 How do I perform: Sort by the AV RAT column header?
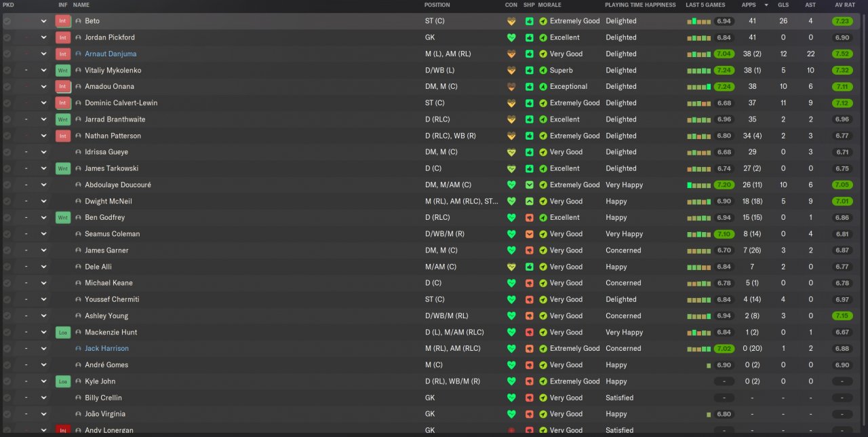844,5
